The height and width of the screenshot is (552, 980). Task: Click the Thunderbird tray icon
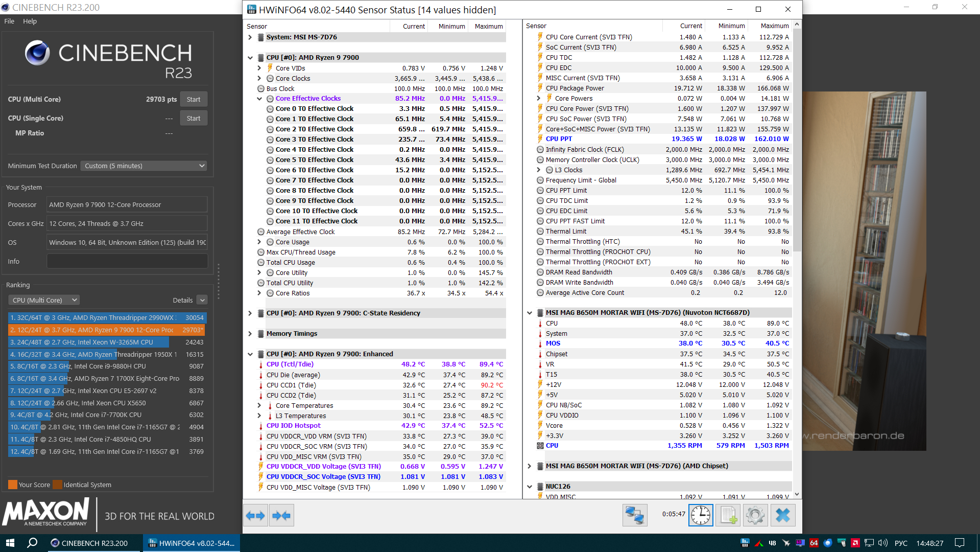pyautogui.click(x=828, y=543)
